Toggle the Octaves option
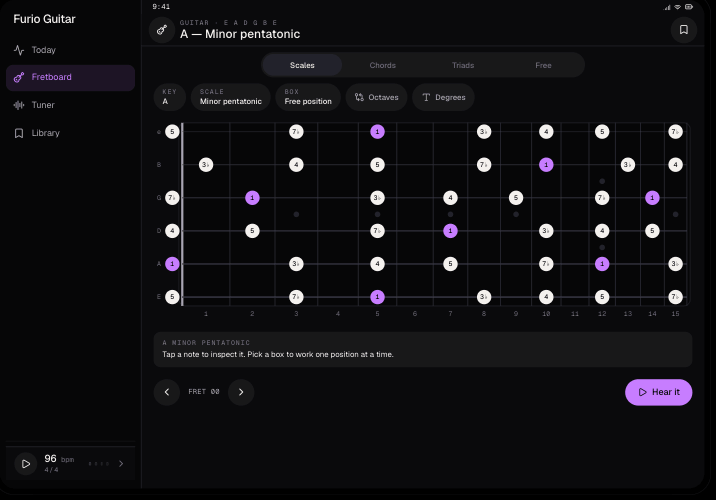 click(376, 97)
